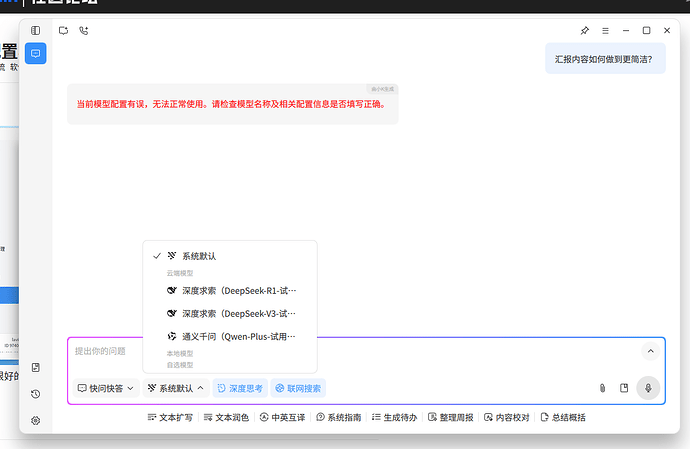Select 系统默认 in the model list
Viewport: 690px width, 449px height.
pyautogui.click(x=230, y=256)
